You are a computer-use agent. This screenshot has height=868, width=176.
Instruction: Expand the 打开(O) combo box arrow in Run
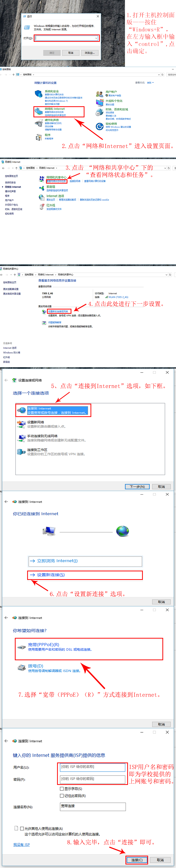tap(96, 38)
